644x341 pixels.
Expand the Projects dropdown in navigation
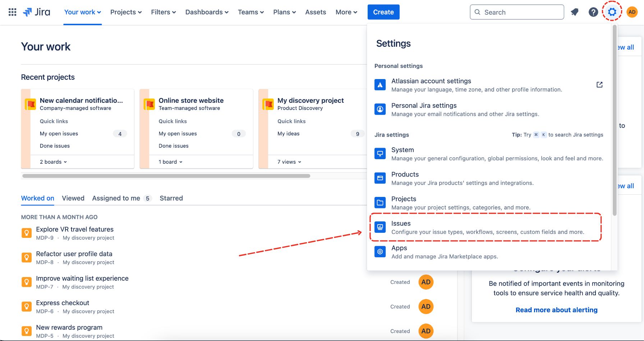[x=126, y=12]
